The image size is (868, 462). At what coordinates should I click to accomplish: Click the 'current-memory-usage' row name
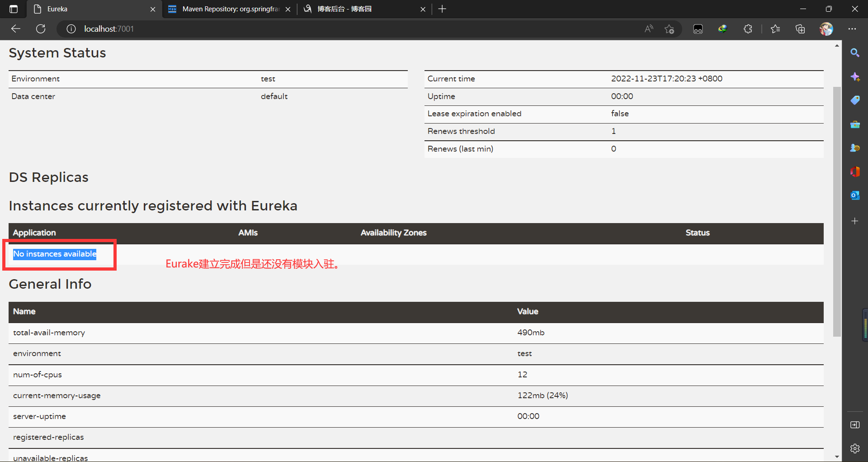(57, 395)
